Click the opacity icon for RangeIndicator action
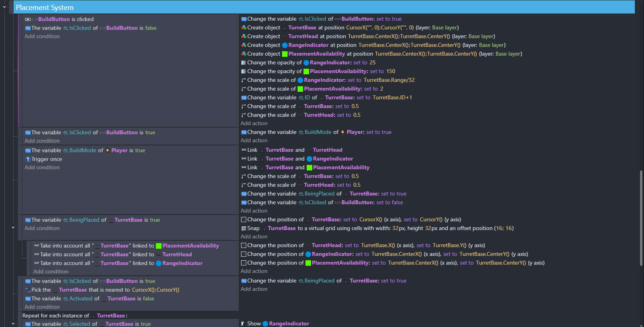644x327 pixels. pyautogui.click(x=244, y=63)
